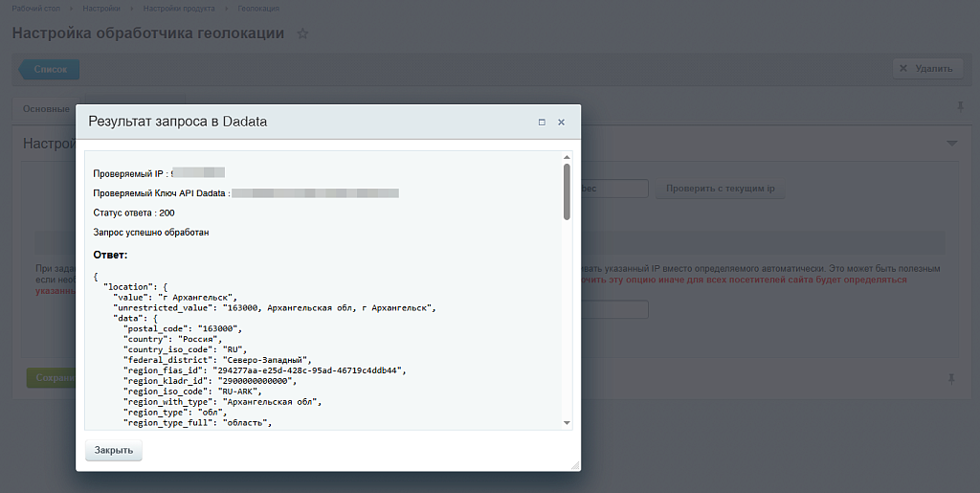Open Настройки in the breadcrumb
The height and width of the screenshot is (493, 980).
pyautogui.click(x=101, y=8)
